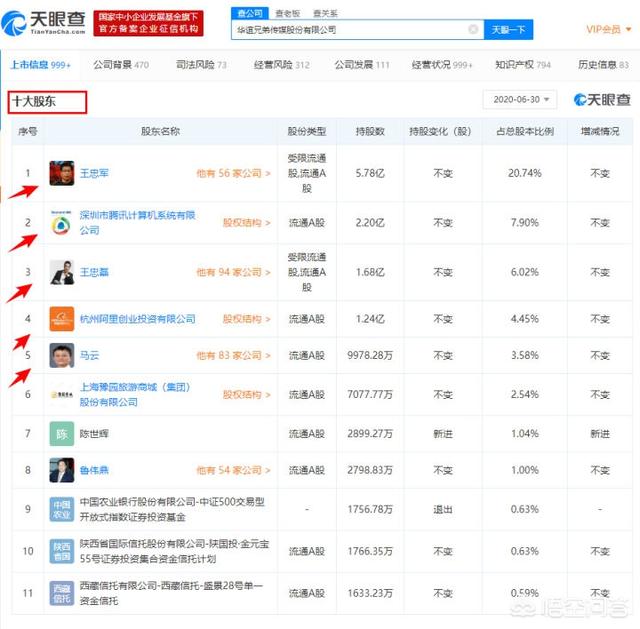Screen dimensions: 640x629
Task: Click the 5.78亿 holdings cell
Action: (x=370, y=173)
